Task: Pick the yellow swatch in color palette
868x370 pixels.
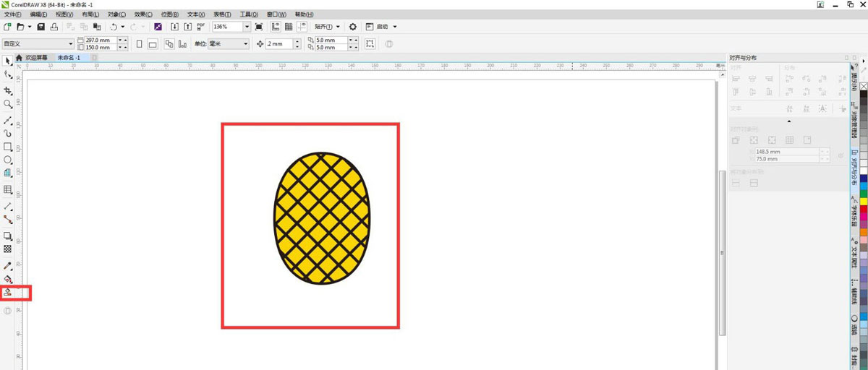Action: [x=863, y=201]
